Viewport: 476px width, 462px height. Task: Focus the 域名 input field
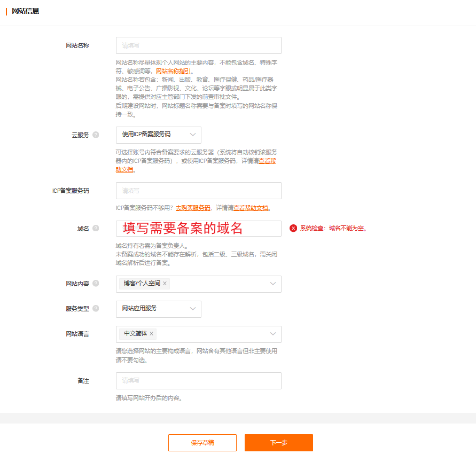point(198,229)
